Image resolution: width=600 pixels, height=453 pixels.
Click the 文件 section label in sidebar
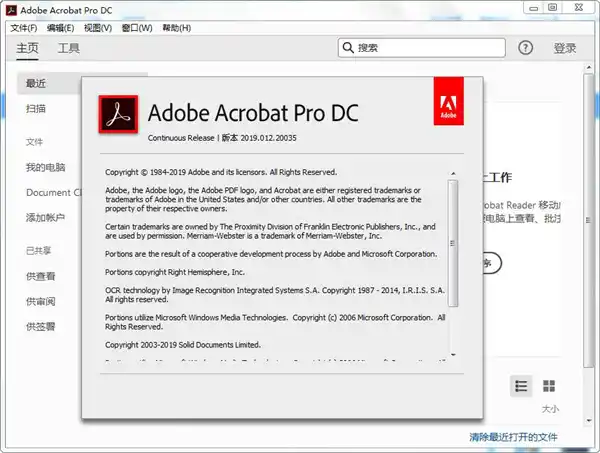[34, 142]
